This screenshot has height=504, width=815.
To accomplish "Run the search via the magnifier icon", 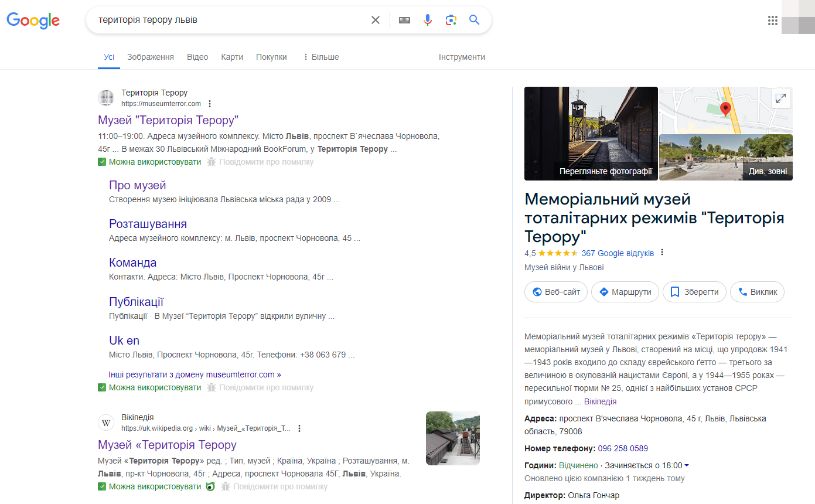I will pyautogui.click(x=474, y=19).
